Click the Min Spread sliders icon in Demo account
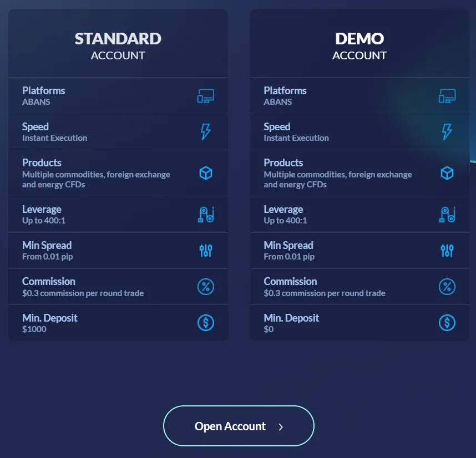Viewport: 476px width, 458px height. click(x=447, y=251)
